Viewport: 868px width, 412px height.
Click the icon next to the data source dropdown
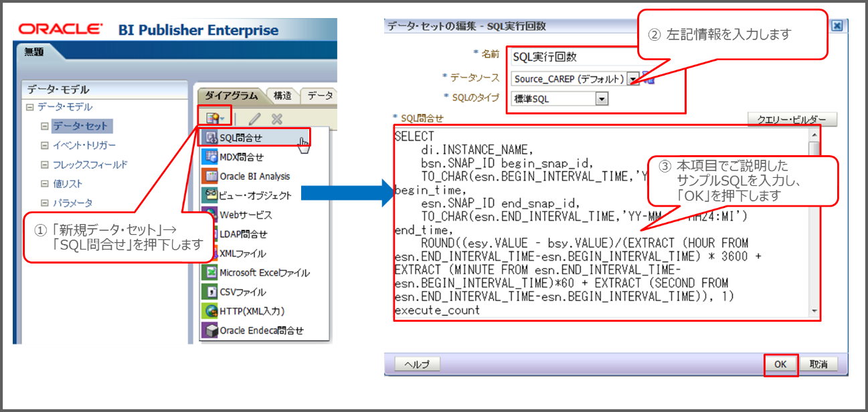(648, 78)
